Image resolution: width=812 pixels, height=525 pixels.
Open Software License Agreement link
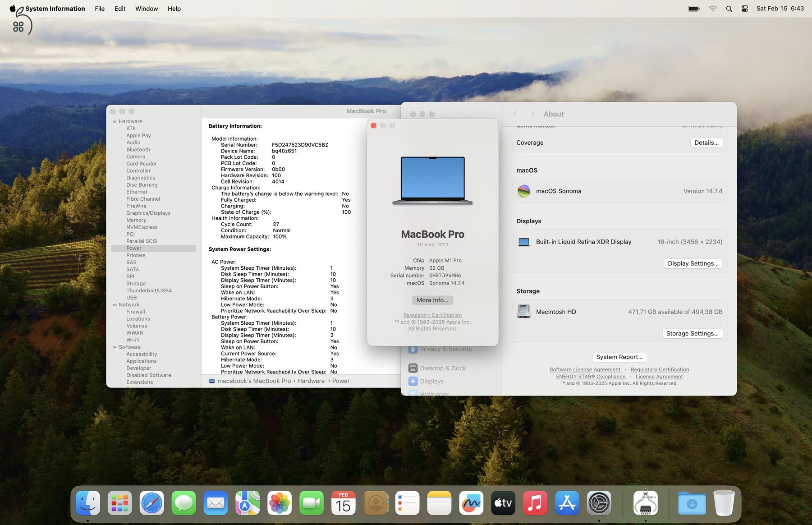click(585, 369)
